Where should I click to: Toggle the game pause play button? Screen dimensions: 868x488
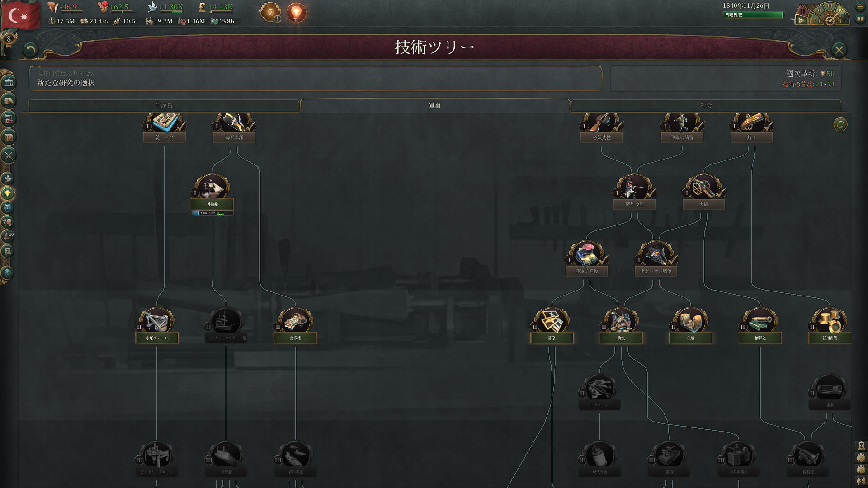coord(801,20)
